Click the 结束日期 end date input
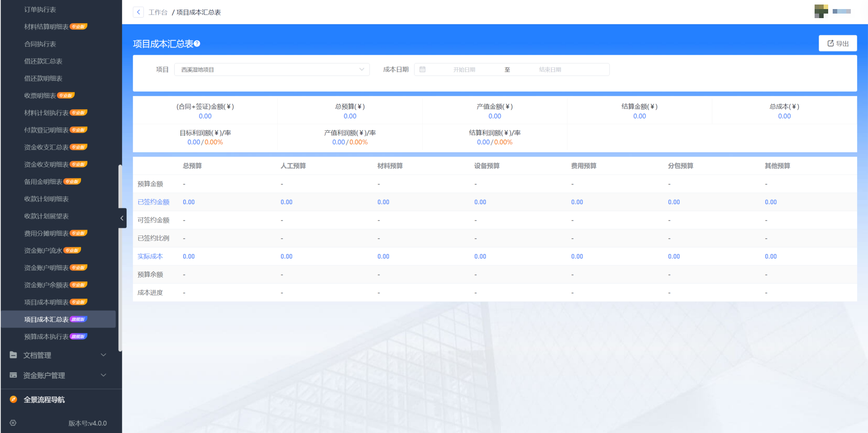The width and height of the screenshot is (868, 433). tap(550, 70)
